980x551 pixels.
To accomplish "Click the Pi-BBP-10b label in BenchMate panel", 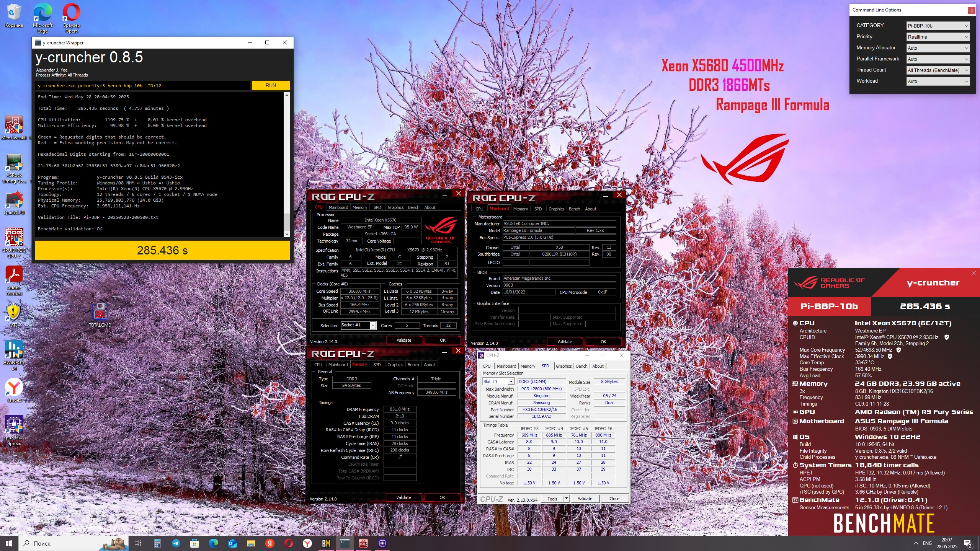I will pyautogui.click(x=829, y=306).
